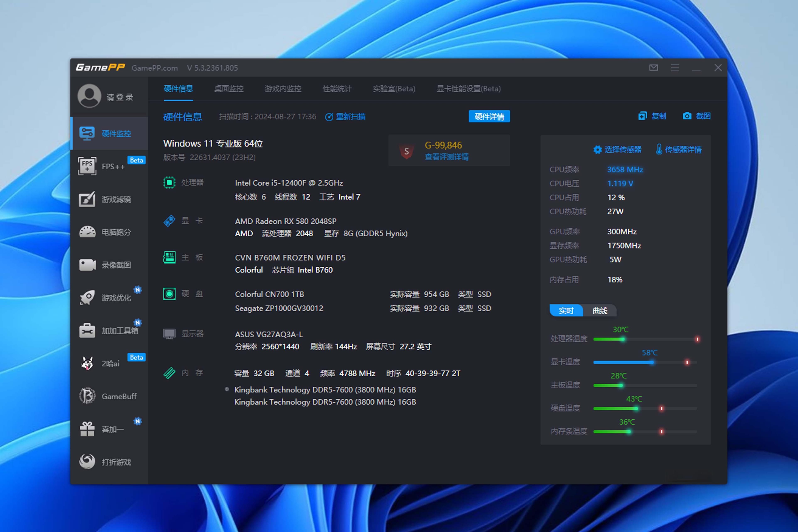Open the hamburger menu icon in title bar
Screen dimensions: 798x532
coord(675,68)
